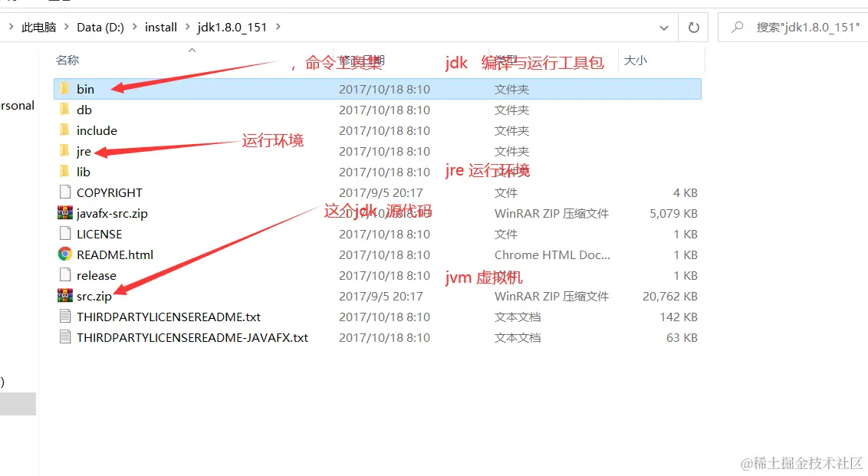Sort files by 名称 column
The image size is (868, 476).
pos(67,60)
